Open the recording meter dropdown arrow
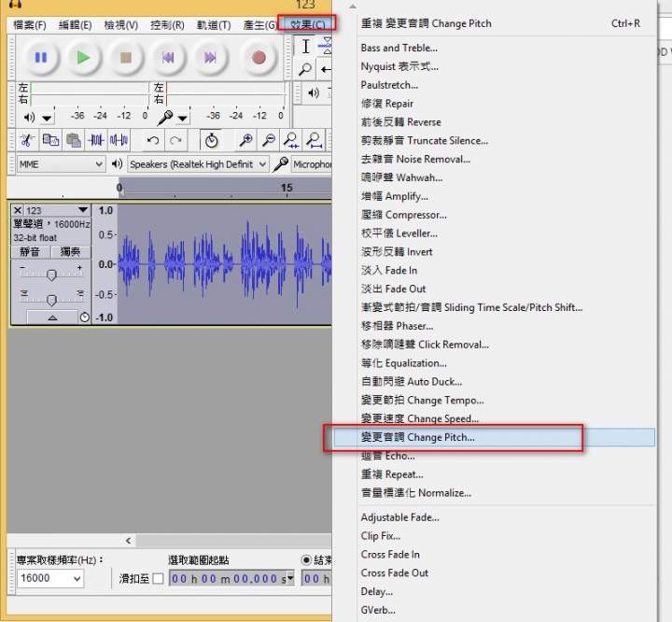 coord(183,118)
